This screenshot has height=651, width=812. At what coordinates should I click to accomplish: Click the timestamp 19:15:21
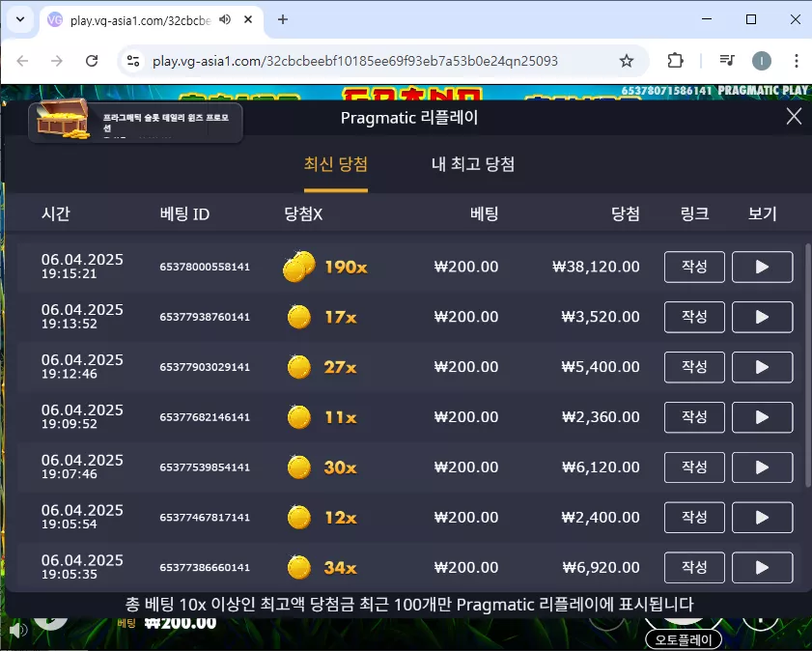(x=69, y=274)
